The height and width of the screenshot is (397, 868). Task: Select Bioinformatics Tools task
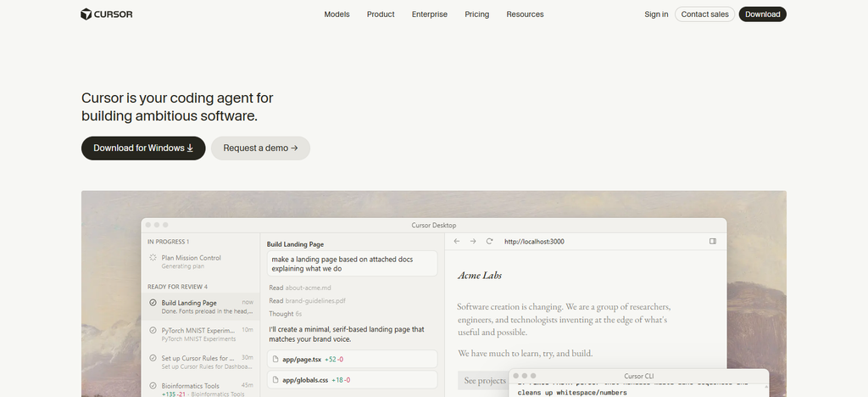point(200,389)
